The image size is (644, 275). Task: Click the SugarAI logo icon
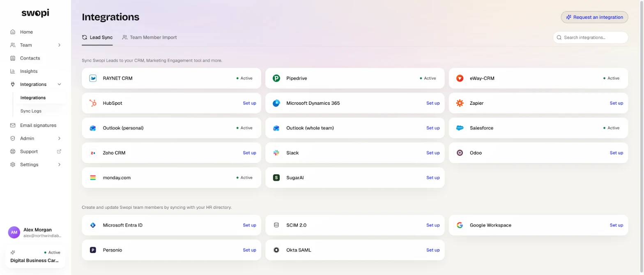(x=276, y=178)
